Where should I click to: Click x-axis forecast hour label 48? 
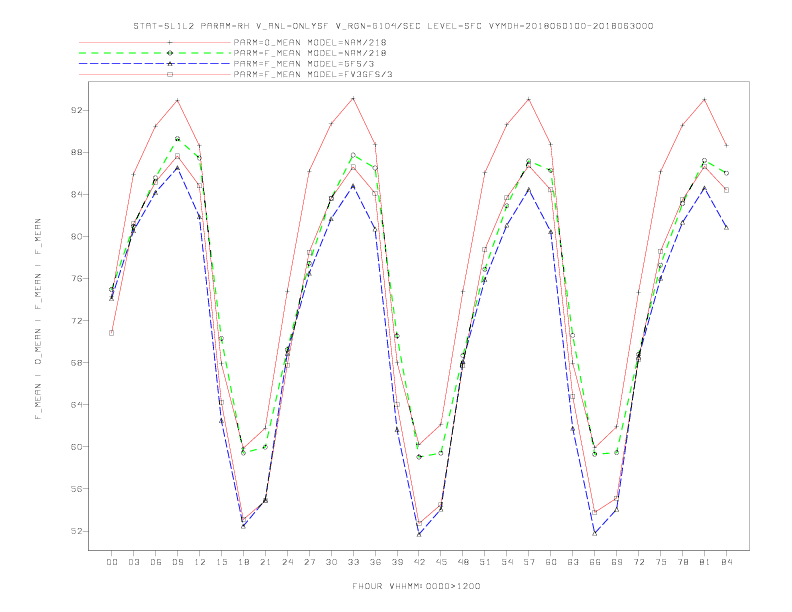point(463,562)
